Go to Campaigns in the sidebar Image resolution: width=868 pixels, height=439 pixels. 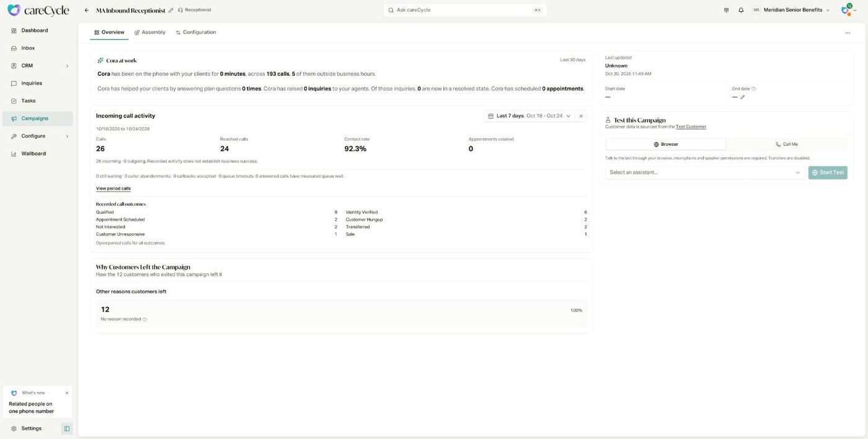tap(38, 118)
